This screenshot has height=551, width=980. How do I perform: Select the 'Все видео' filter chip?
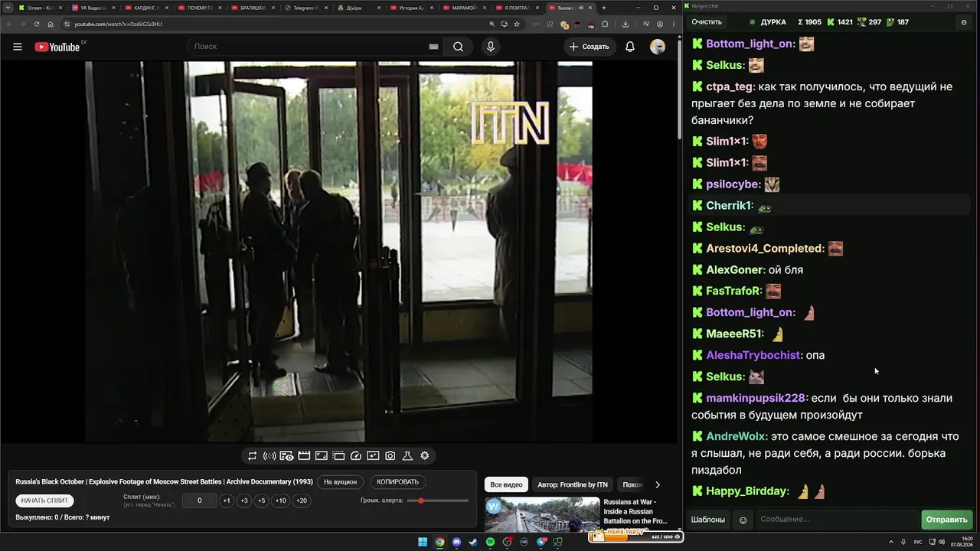pyautogui.click(x=506, y=484)
